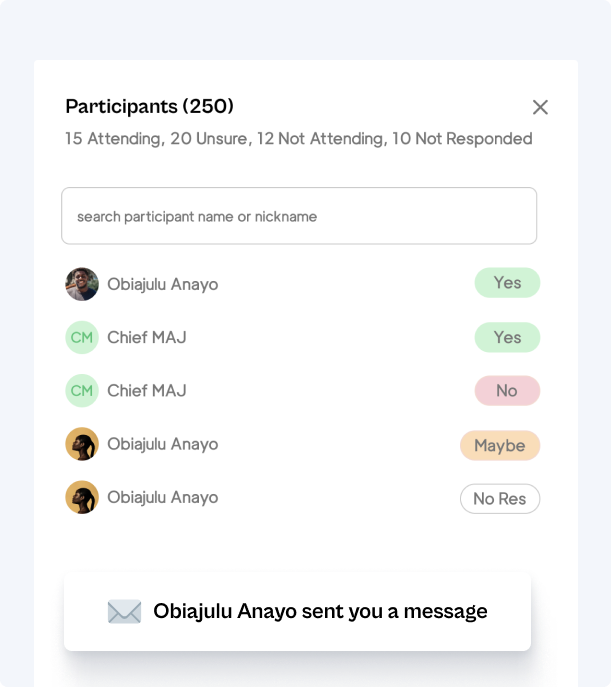611x687 pixels.
Task: Open the Obiajulu Anayo name in the Maybe row
Action: pyautogui.click(x=162, y=444)
